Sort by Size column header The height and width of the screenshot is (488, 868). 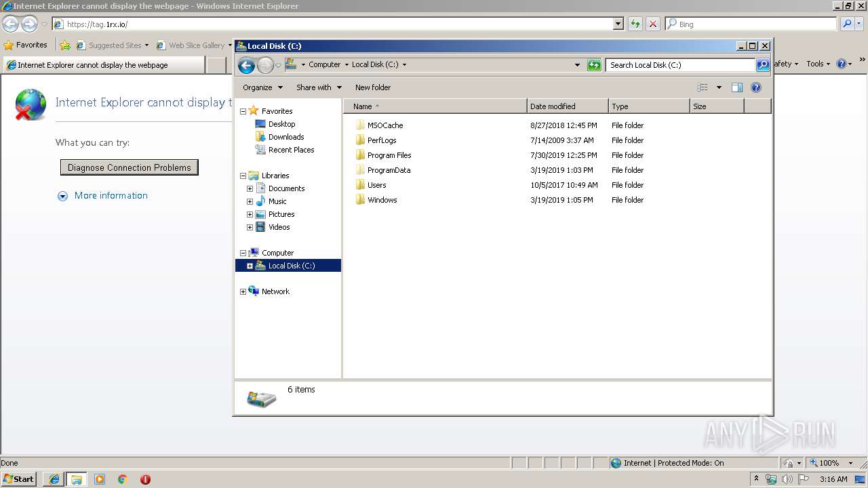[x=717, y=106]
